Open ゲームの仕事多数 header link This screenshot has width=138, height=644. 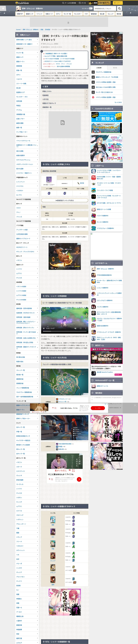click(x=69, y=3)
